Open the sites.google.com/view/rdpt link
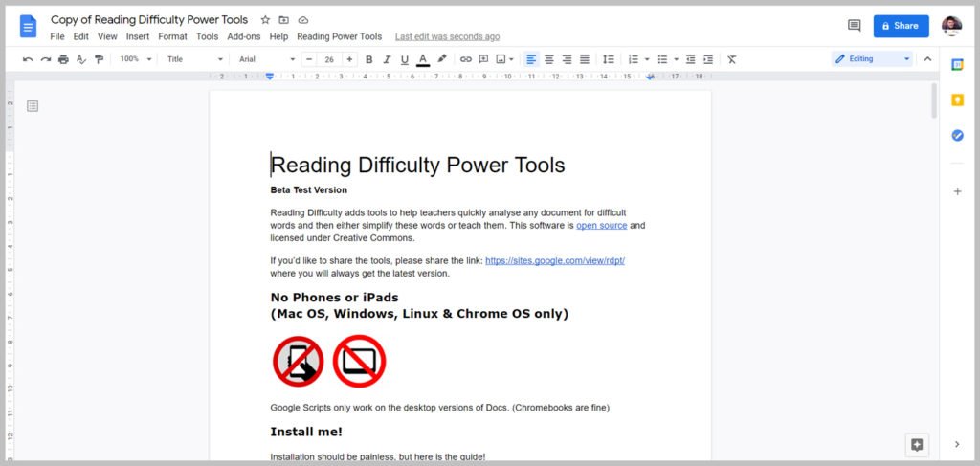Image resolution: width=980 pixels, height=466 pixels. (x=555, y=261)
